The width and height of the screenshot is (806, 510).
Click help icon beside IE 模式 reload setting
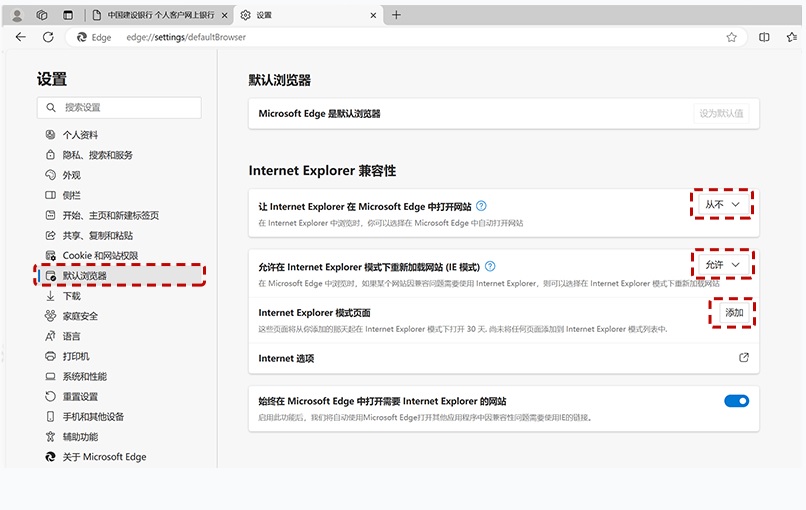[x=490, y=267]
